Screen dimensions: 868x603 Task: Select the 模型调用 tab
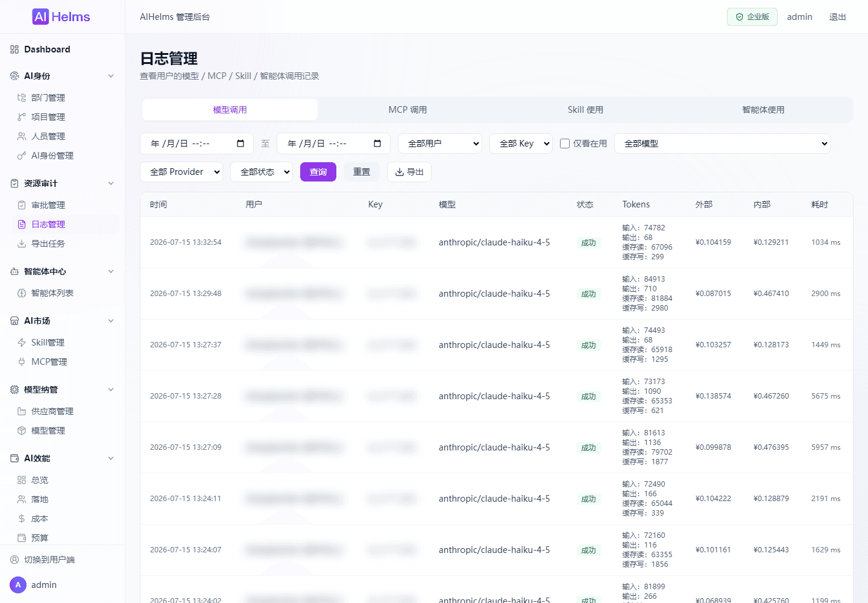tap(230, 110)
